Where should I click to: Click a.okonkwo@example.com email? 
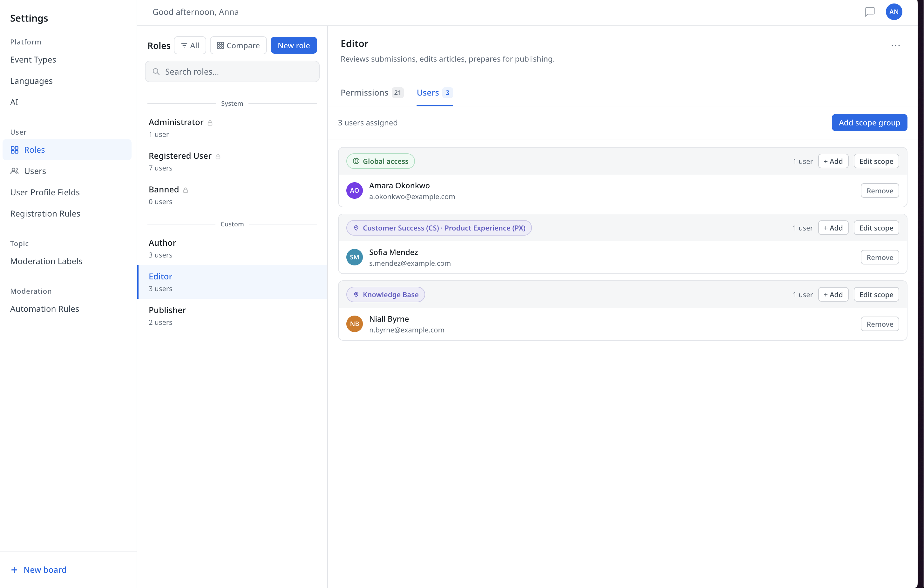[412, 197]
